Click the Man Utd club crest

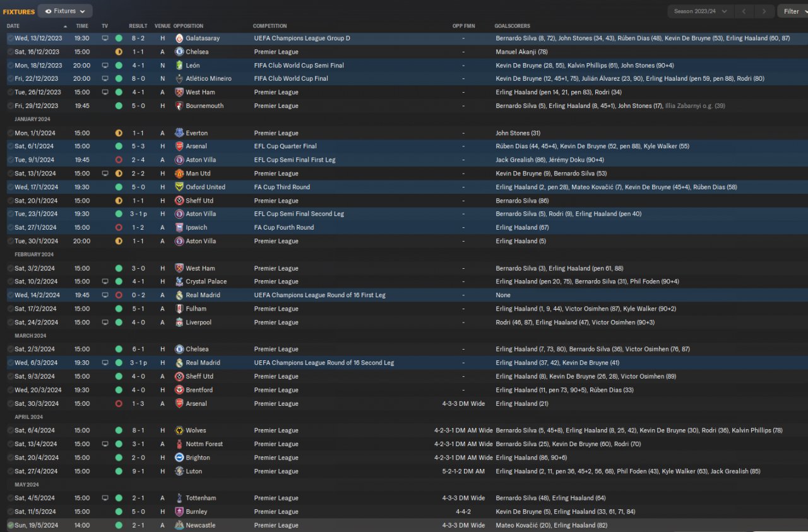179,174
